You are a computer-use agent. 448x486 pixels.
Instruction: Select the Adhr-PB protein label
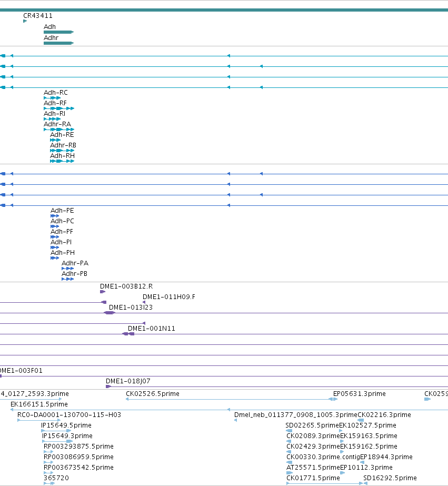(x=74, y=274)
